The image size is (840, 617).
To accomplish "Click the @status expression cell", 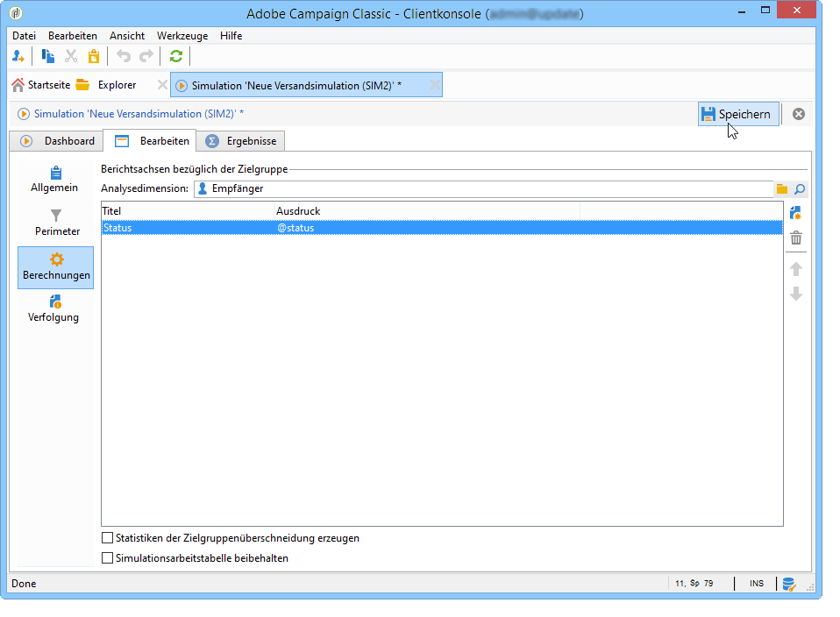I will click(x=295, y=228).
